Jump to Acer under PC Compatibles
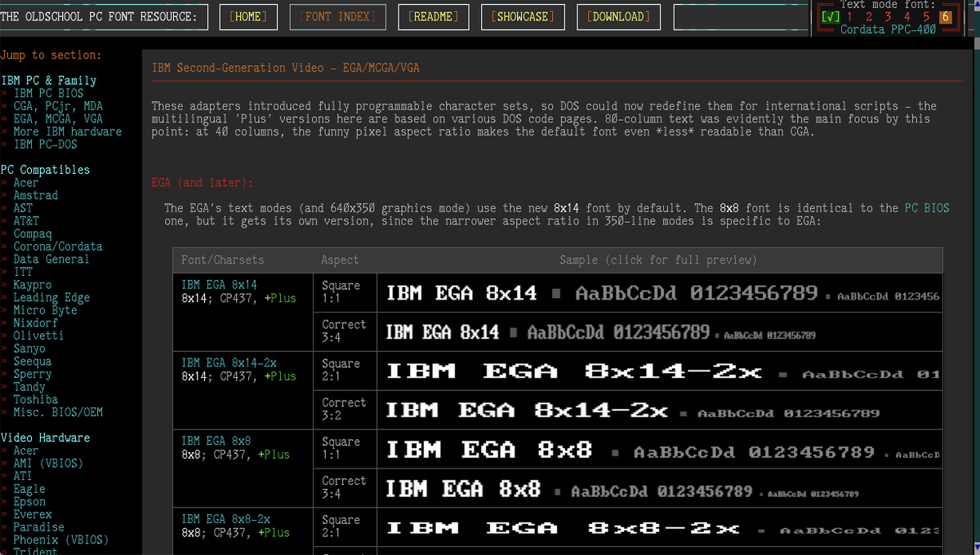980x555 pixels. point(25,183)
